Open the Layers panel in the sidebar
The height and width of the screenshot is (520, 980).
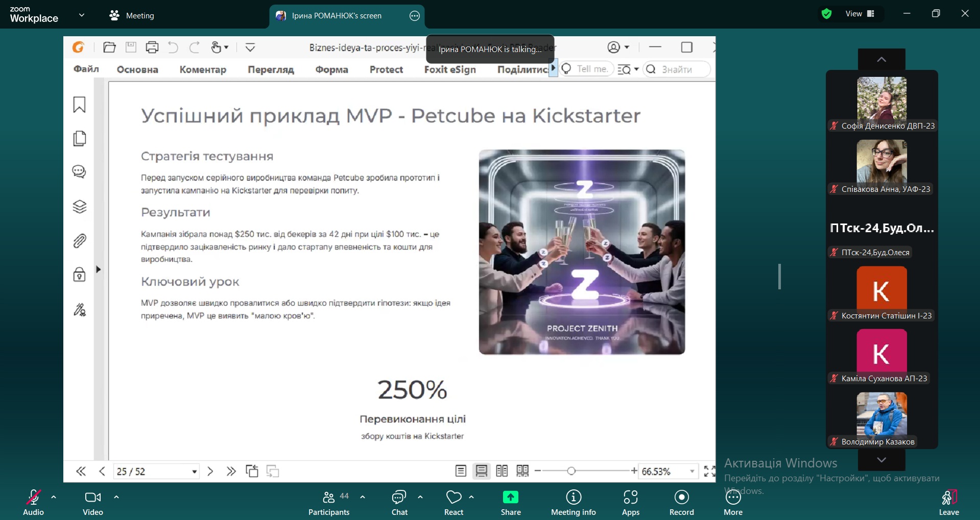click(79, 207)
